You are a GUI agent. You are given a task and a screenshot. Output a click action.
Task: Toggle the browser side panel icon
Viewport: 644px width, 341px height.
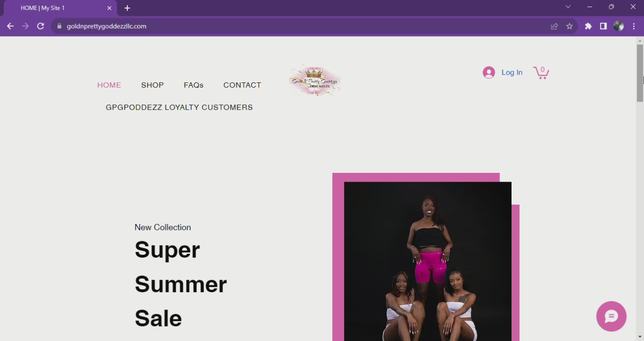point(603,26)
